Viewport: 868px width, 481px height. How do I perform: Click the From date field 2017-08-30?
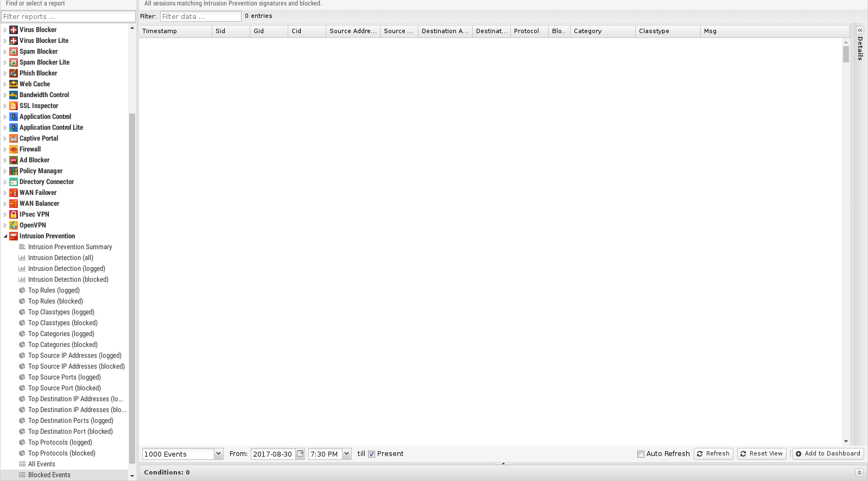tap(273, 454)
